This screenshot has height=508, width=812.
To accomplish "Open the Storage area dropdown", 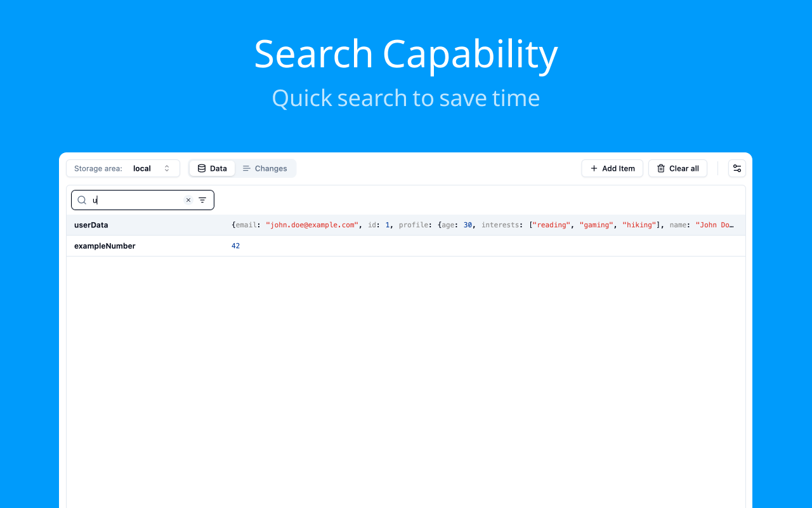I will [x=123, y=168].
